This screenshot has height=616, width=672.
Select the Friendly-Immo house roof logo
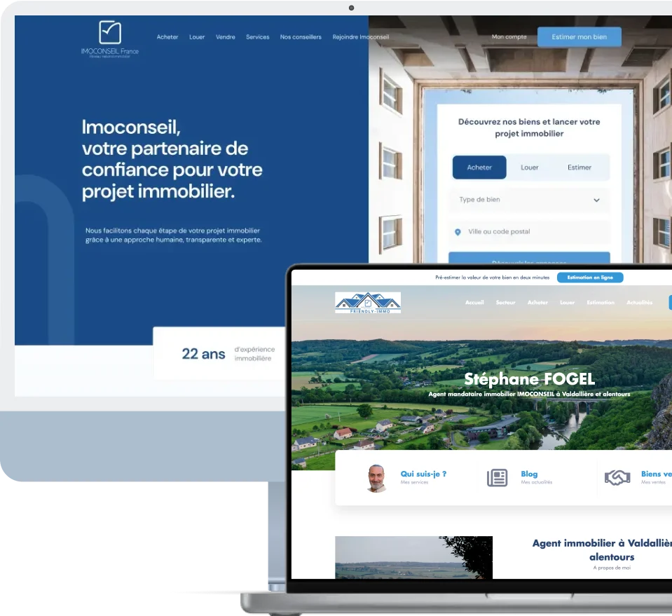(368, 302)
